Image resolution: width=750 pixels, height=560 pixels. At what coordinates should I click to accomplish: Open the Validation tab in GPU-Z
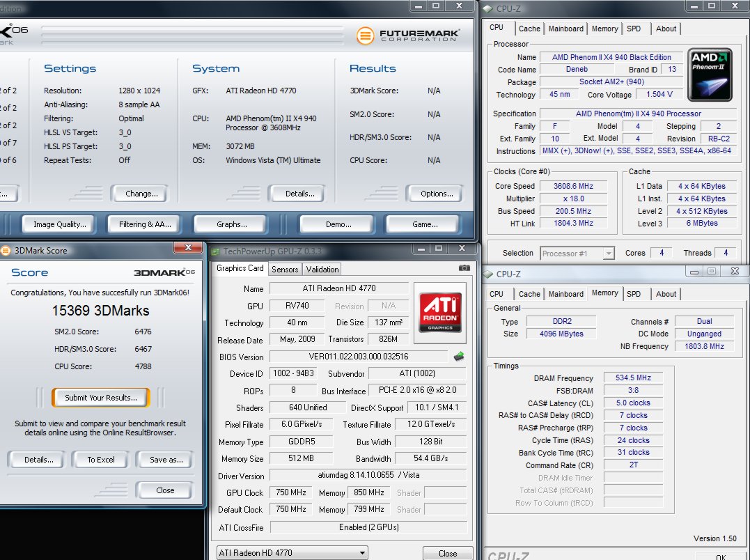[x=322, y=270]
